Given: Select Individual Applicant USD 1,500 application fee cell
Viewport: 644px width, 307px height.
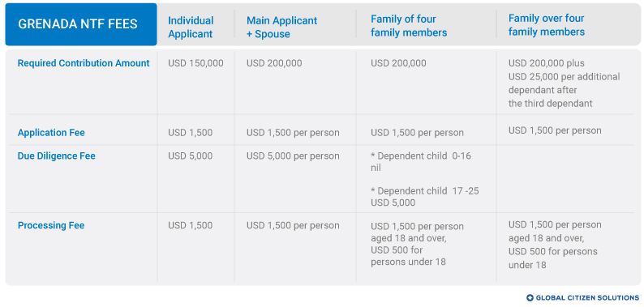Looking at the screenshot, I should (x=190, y=133).
